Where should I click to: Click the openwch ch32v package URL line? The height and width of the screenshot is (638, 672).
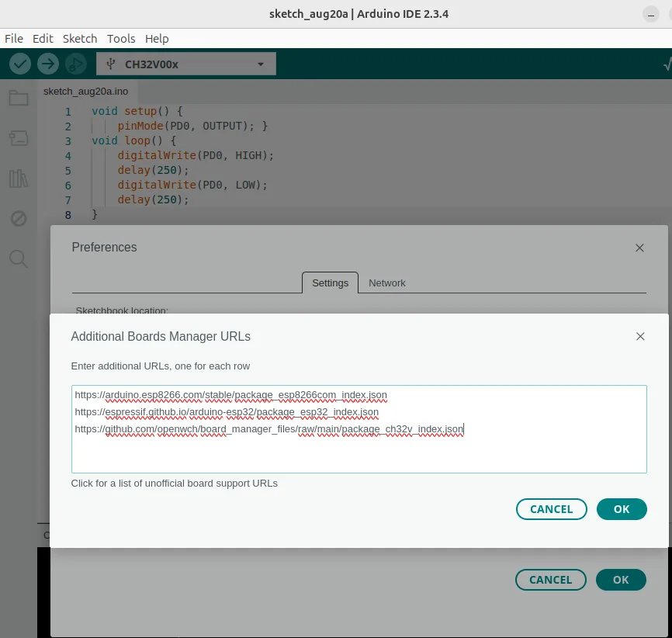269,429
